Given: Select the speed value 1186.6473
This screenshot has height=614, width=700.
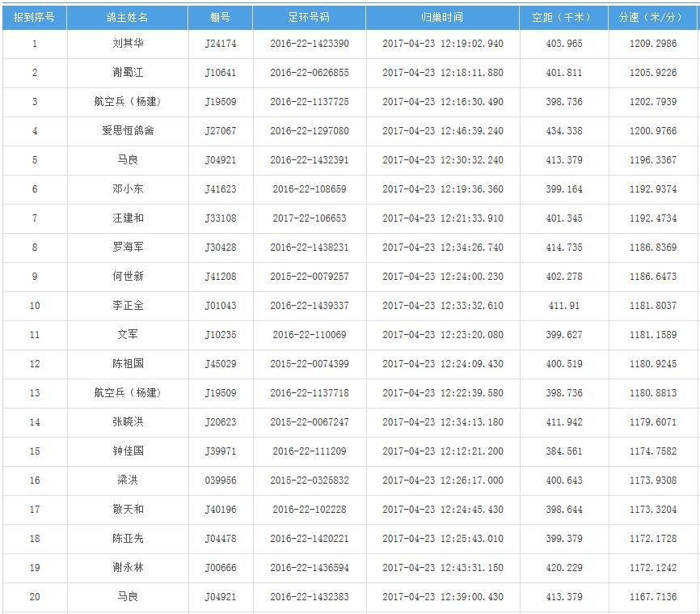Looking at the screenshot, I should 652,277.
